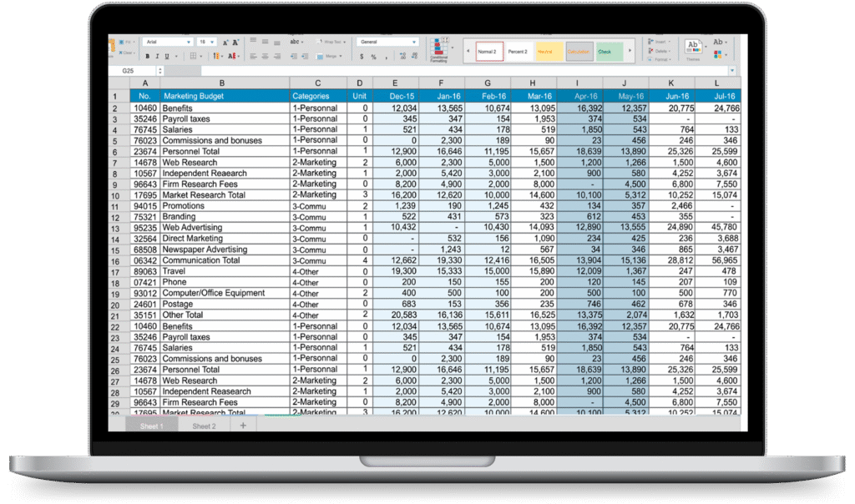The width and height of the screenshot is (855, 504).
Task: Switch to Sheet 2 tab
Action: point(204,426)
